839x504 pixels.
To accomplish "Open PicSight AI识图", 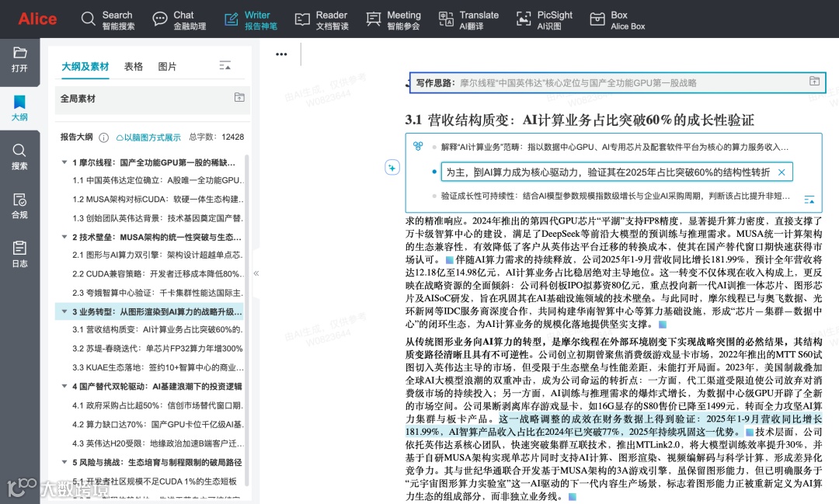I will pyautogui.click(x=545, y=19).
